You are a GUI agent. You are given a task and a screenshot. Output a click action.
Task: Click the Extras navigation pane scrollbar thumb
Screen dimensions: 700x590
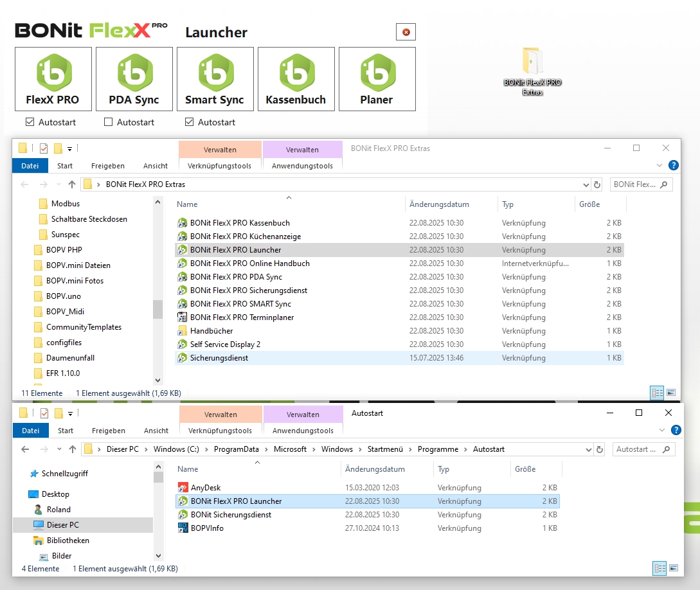[x=157, y=309]
